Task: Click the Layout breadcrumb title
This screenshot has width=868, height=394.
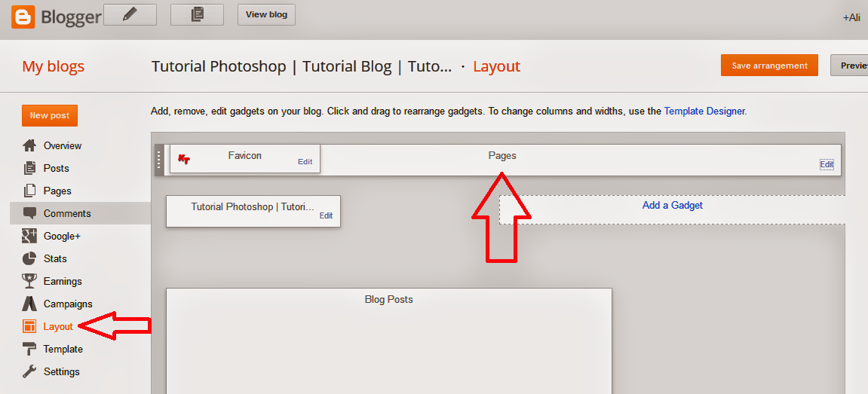Action: tap(496, 67)
